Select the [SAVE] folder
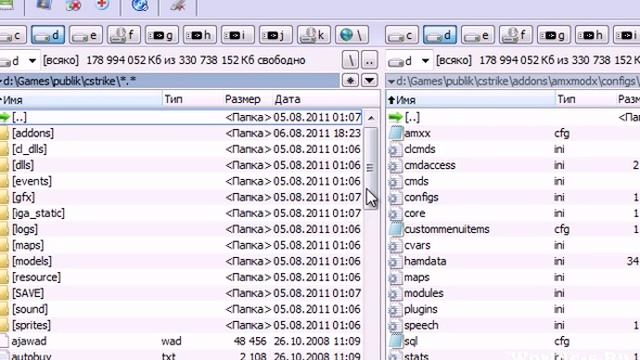 tap(180, 293)
